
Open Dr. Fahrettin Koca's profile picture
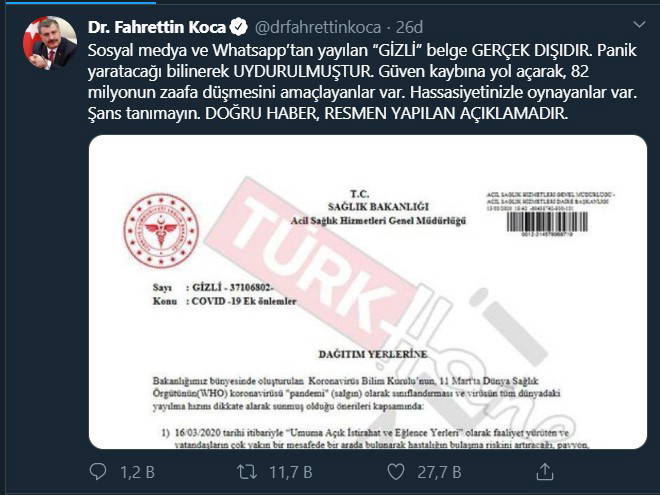50,43
